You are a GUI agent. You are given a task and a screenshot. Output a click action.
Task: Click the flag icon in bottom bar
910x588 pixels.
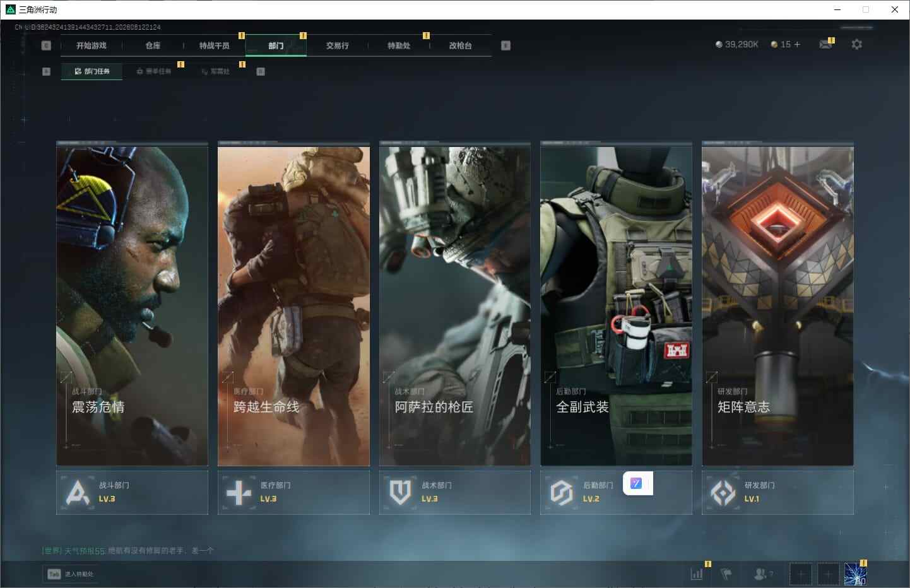[726, 574]
